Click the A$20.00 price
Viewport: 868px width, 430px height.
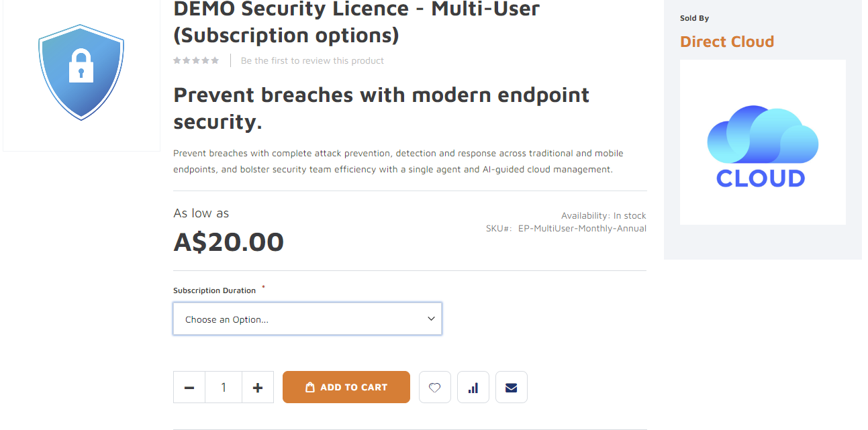[228, 242]
